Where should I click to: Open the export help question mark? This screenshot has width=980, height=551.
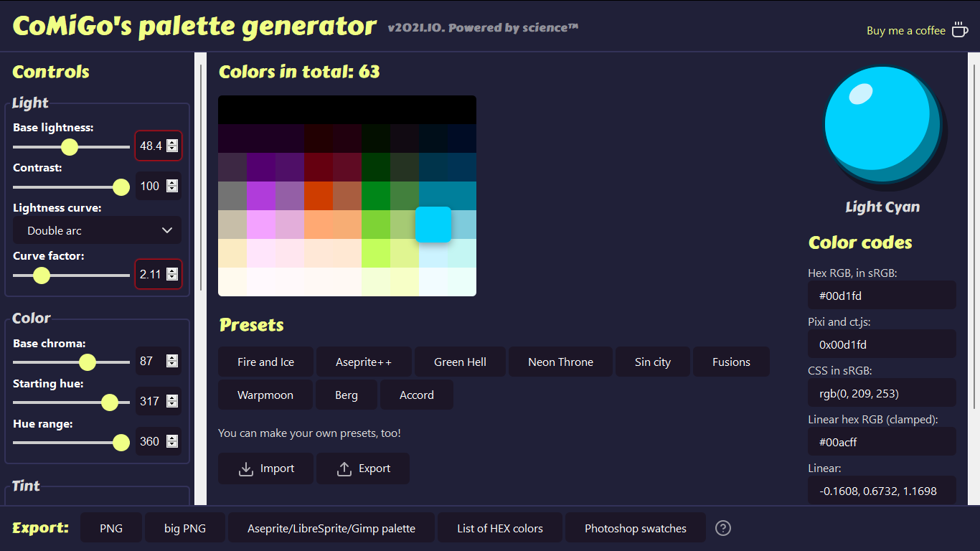pyautogui.click(x=723, y=528)
